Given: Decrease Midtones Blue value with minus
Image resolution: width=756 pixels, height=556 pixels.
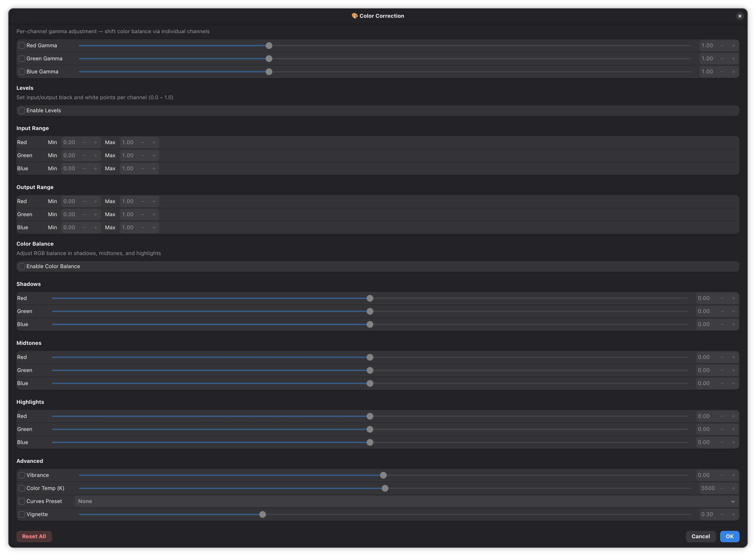Looking at the screenshot, I should tap(722, 383).
